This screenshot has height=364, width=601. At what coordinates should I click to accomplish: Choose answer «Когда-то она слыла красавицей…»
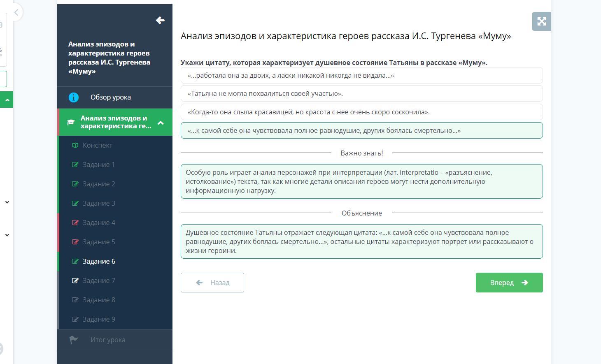coord(361,112)
